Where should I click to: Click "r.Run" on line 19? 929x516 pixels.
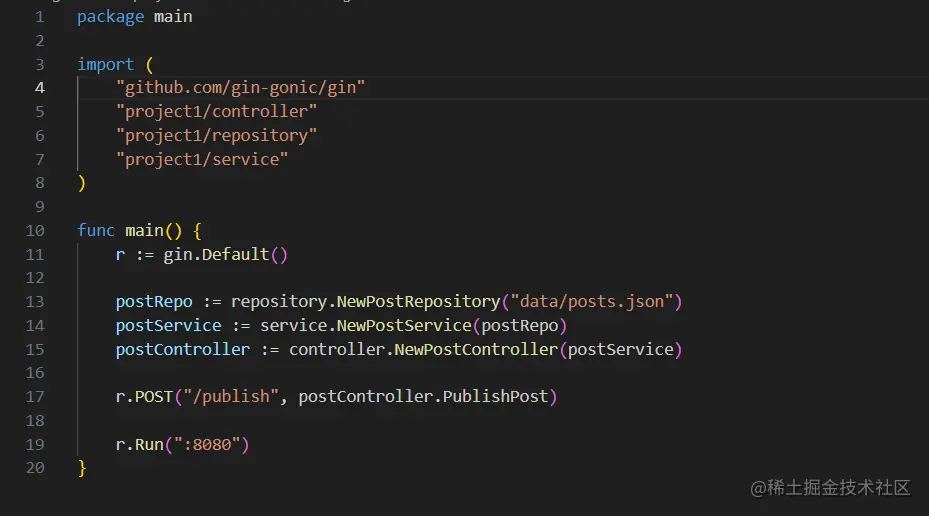point(139,444)
